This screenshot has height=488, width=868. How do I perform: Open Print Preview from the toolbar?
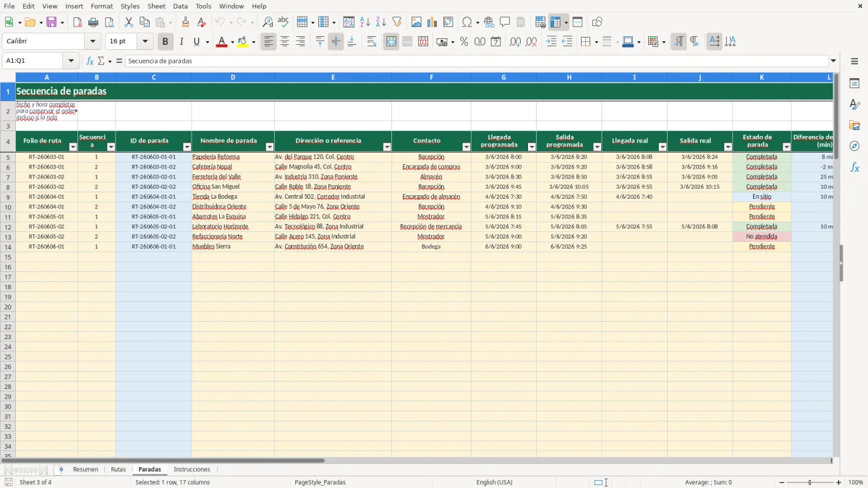[109, 22]
